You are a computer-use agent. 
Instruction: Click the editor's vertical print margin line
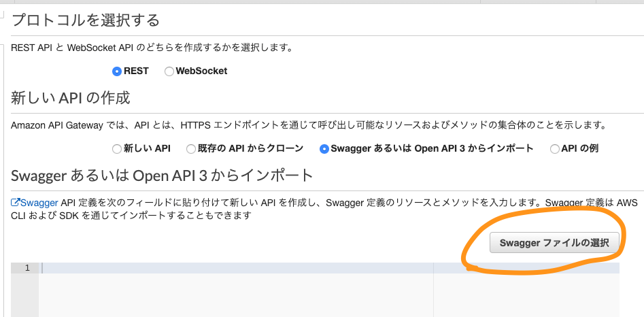pos(433,290)
